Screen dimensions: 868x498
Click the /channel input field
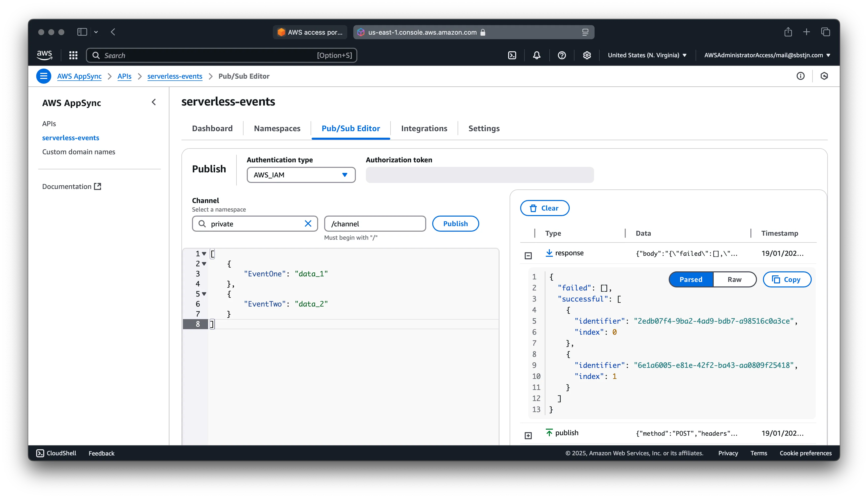[375, 223]
